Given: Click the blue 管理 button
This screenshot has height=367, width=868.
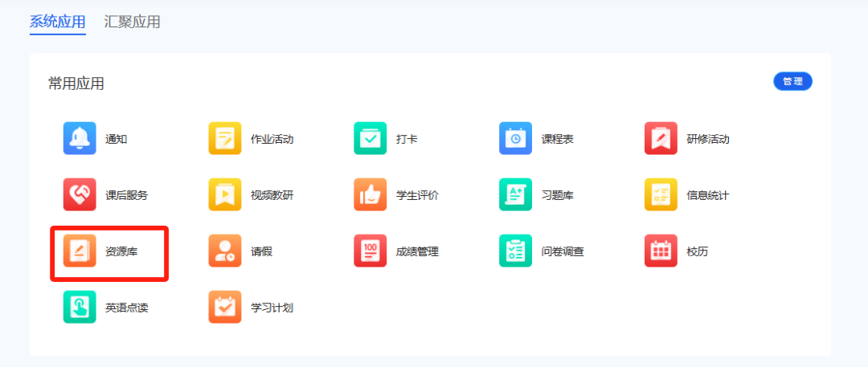Looking at the screenshot, I should [x=792, y=81].
